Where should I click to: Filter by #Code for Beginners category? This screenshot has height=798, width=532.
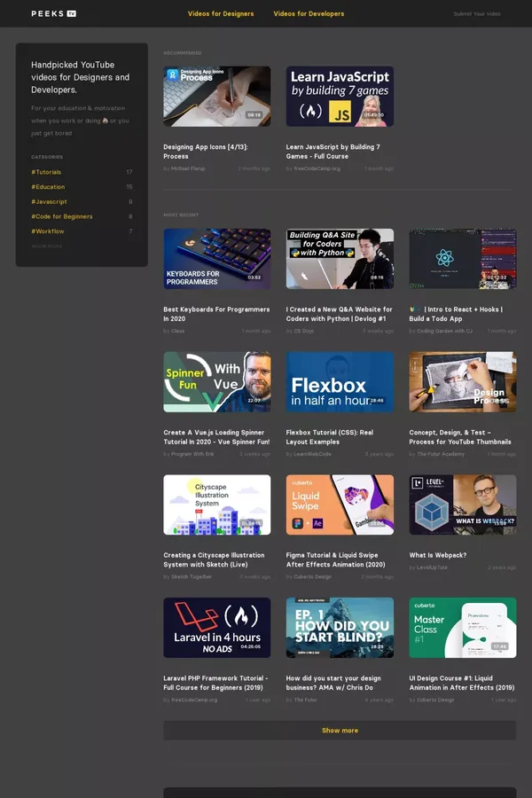[x=61, y=216]
